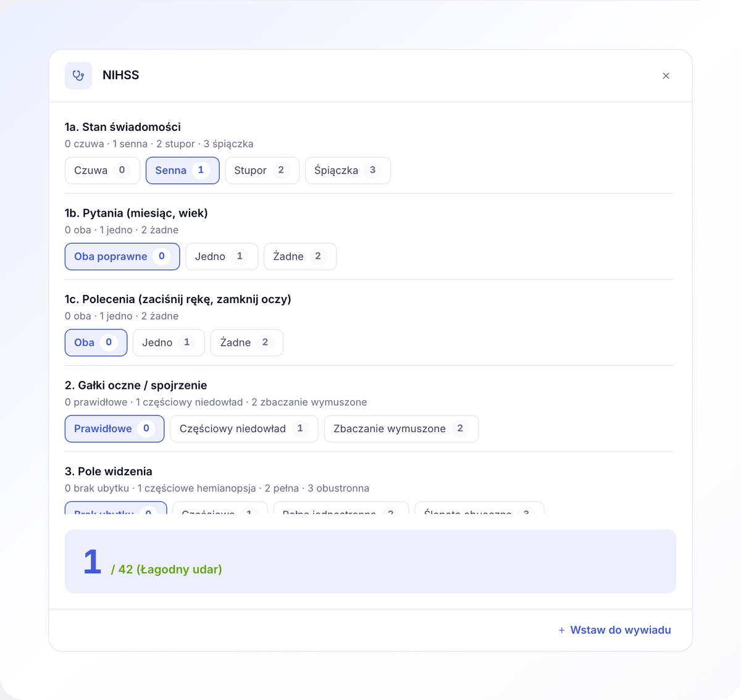Click the total score summary panel
This screenshot has width=741, height=700.
(371, 561)
